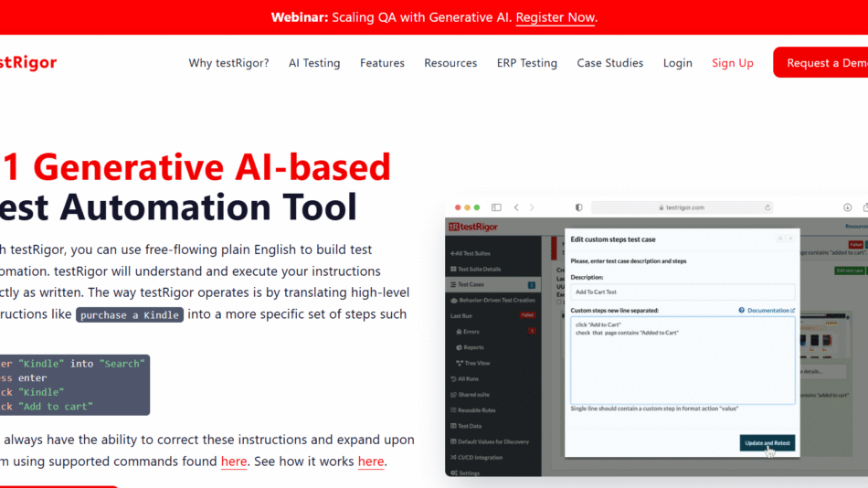Close the Edit custom steps dialog
The width and height of the screenshot is (868, 488).
[x=790, y=239]
